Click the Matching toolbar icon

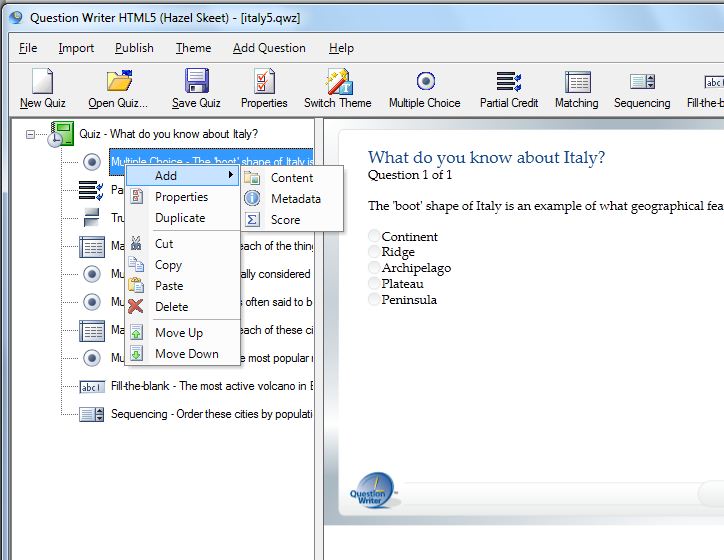click(x=578, y=82)
